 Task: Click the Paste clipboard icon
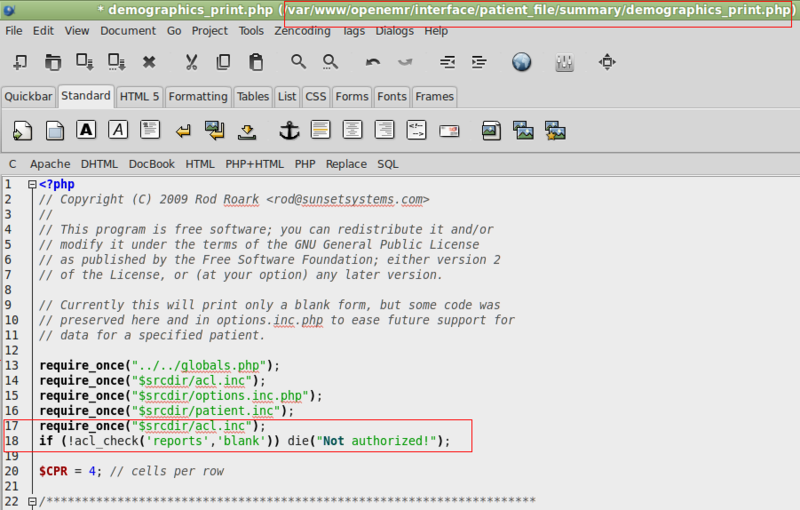(256, 62)
